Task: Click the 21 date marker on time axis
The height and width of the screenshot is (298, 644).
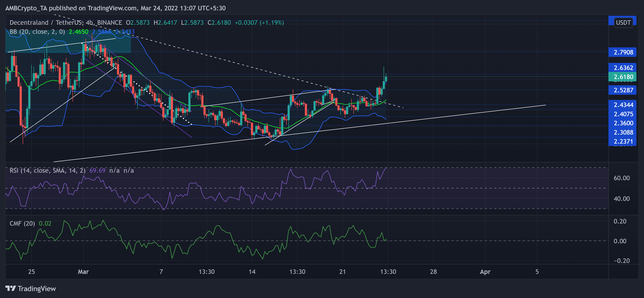Action: [342, 272]
